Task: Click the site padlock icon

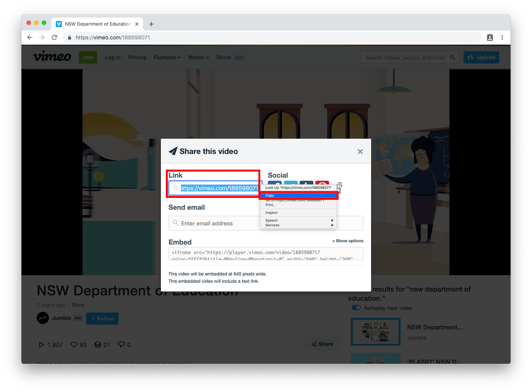Action: pyautogui.click(x=69, y=37)
